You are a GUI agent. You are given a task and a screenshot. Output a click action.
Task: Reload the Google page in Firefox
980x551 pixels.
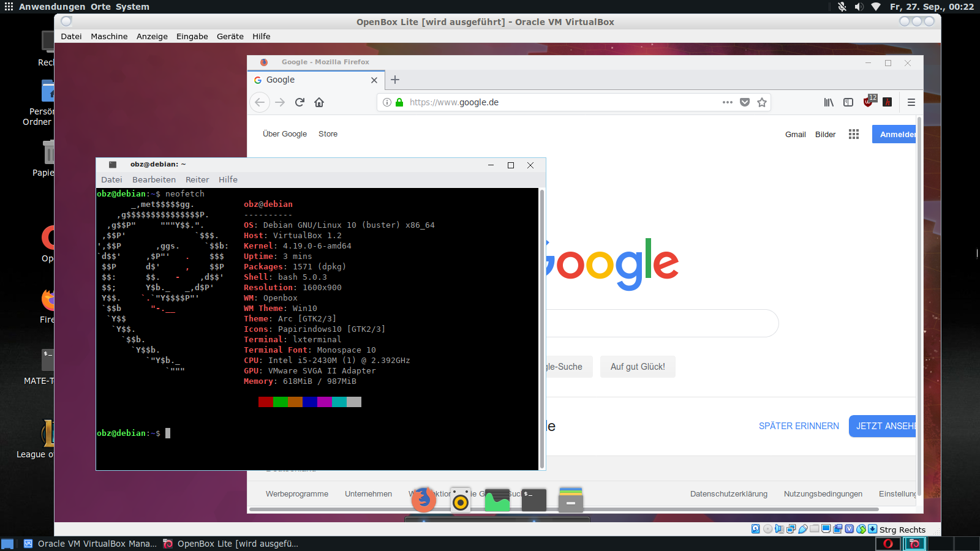click(300, 102)
